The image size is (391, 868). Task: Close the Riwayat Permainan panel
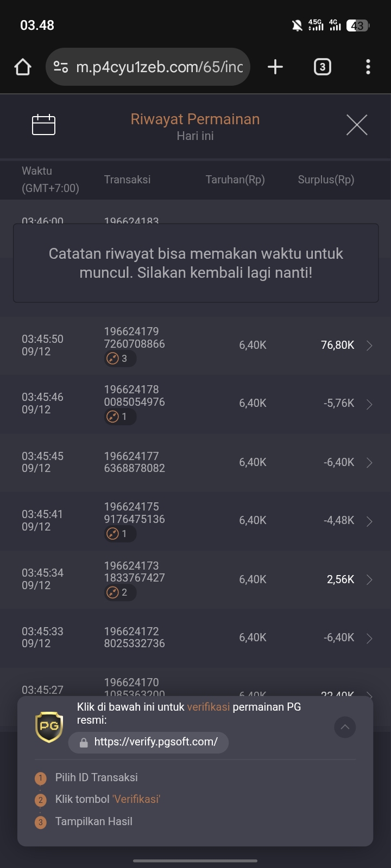click(357, 125)
